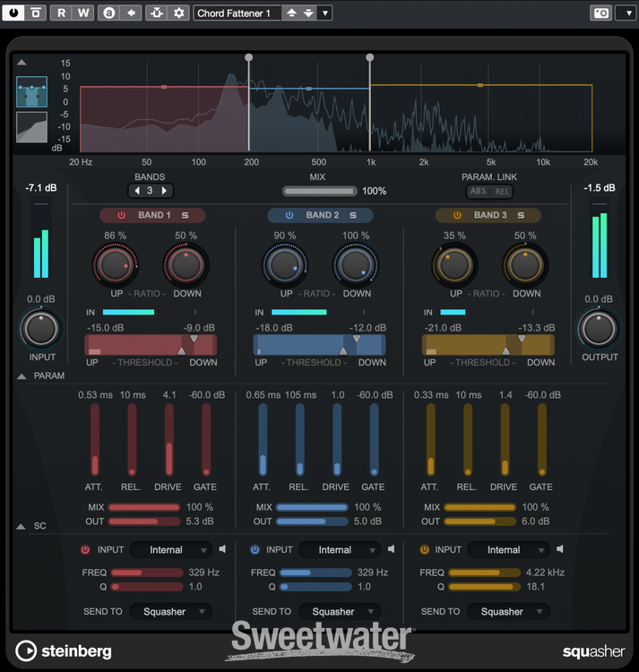The height and width of the screenshot is (672, 639).
Task: Click the Band 1 side-chain listen speaker icon
Action: (223, 549)
